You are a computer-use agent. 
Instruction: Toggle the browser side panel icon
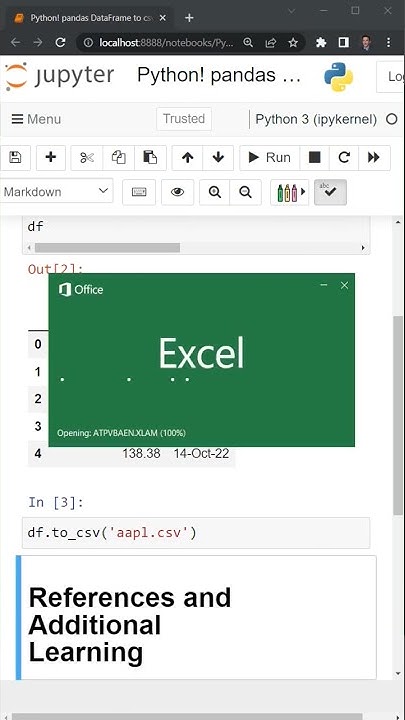[343, 43]
